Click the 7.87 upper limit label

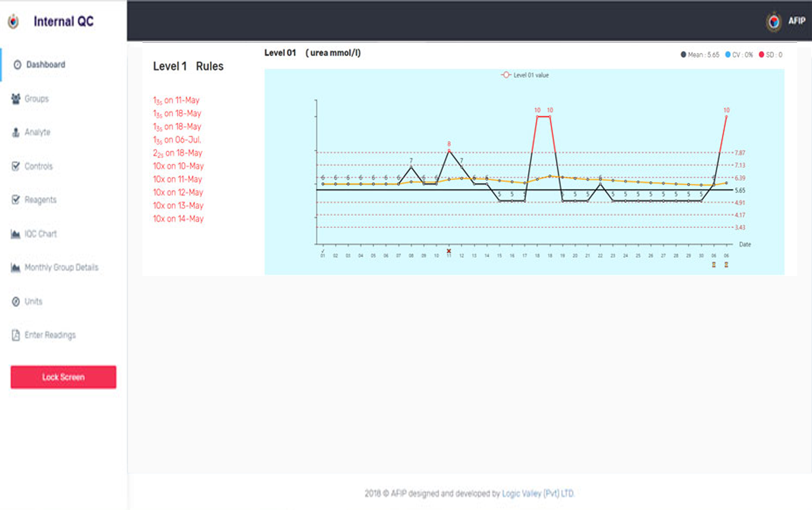tap(740, 153)
